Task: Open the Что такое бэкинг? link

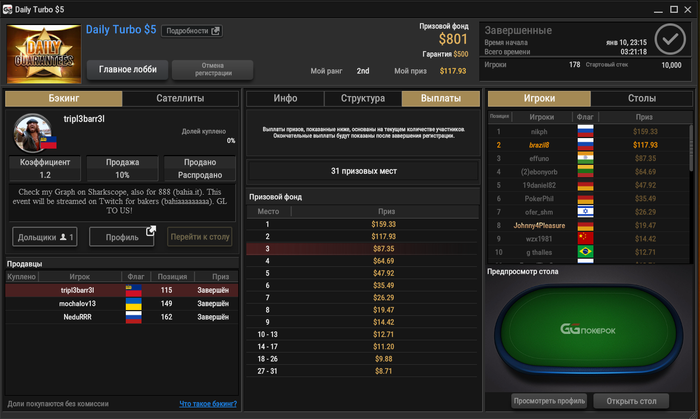Action: pos(208,404)
